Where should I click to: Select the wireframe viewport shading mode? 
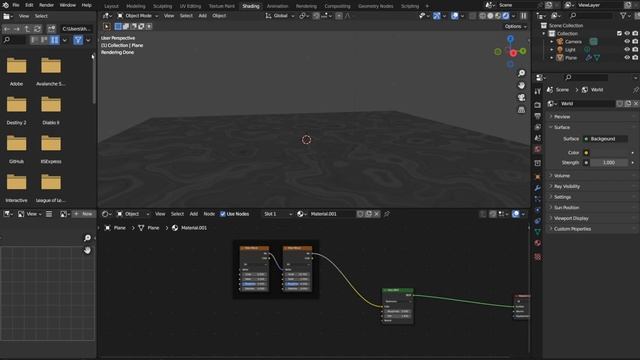coord(482,16)
